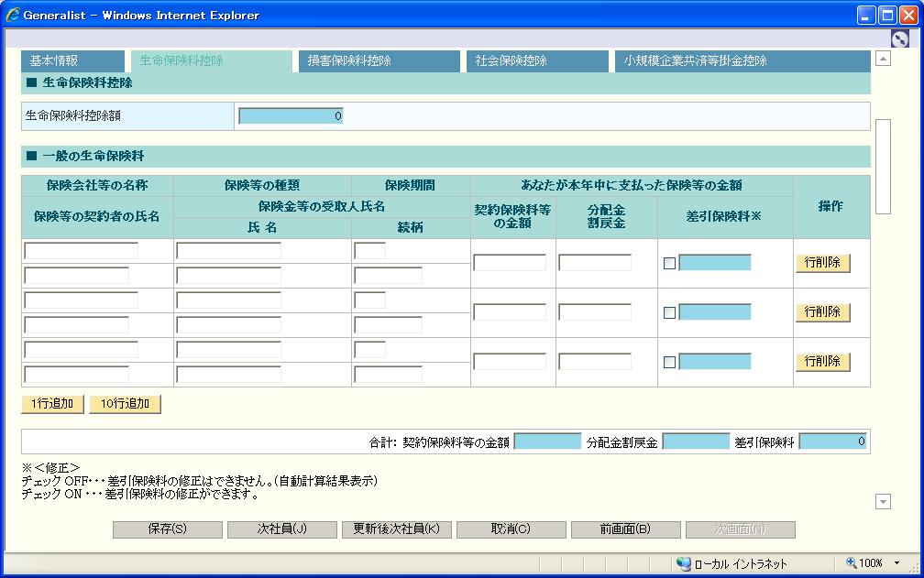Add ten rows with the 10行追加 button
Image resolution: width=924 pixels, height=578 pixels.
point(125,404)
